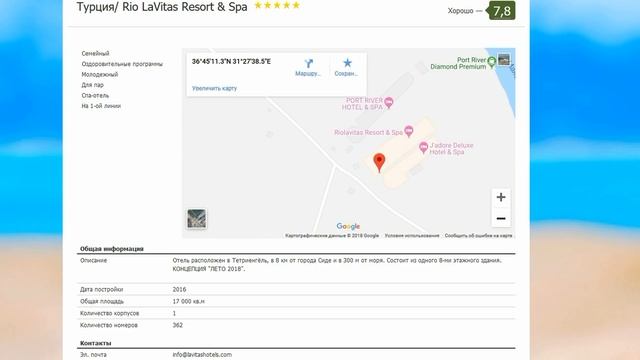Click the total area '17 000 кв.м' value

(x=189, y=301)
